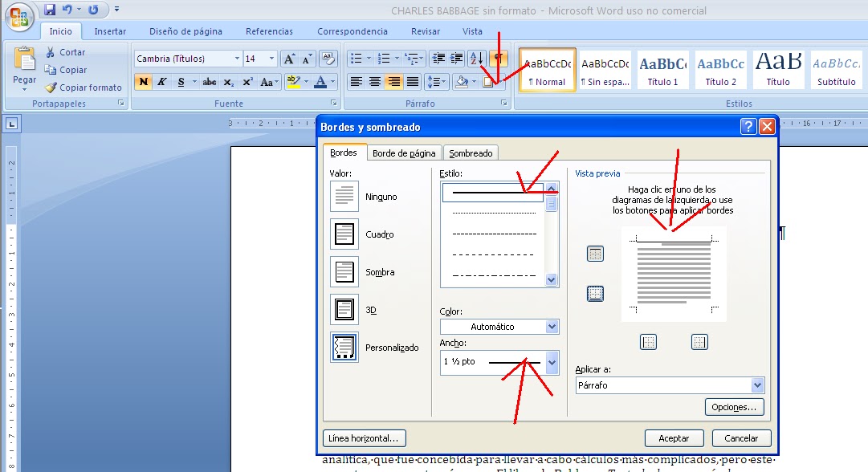Toggle left border in preview
The height and width of the screenshot is (472, 868).
coord(648,342)
